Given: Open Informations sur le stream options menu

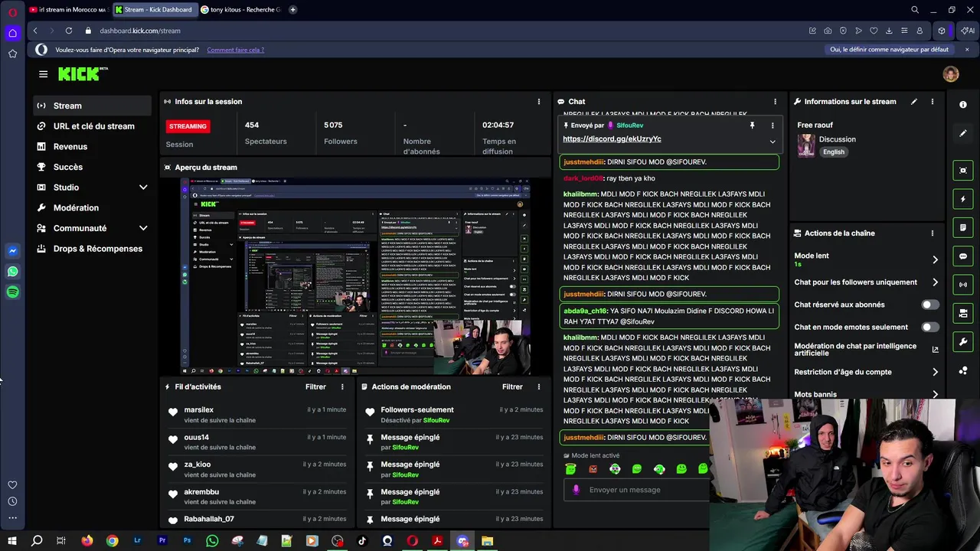Looking at the screenshot, I should click(932, 101).
